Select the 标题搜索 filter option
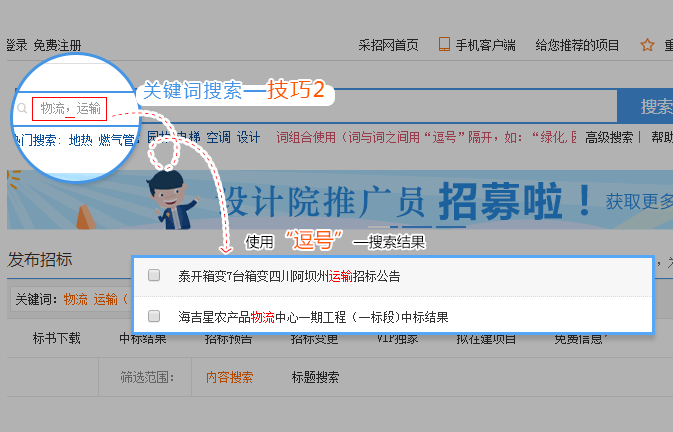673x432 pixels. pos(315,377)
